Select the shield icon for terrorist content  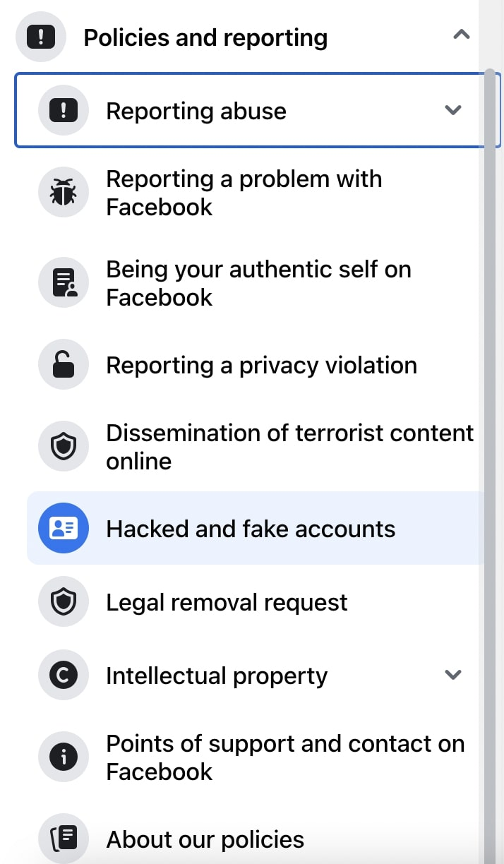point(63,446)
